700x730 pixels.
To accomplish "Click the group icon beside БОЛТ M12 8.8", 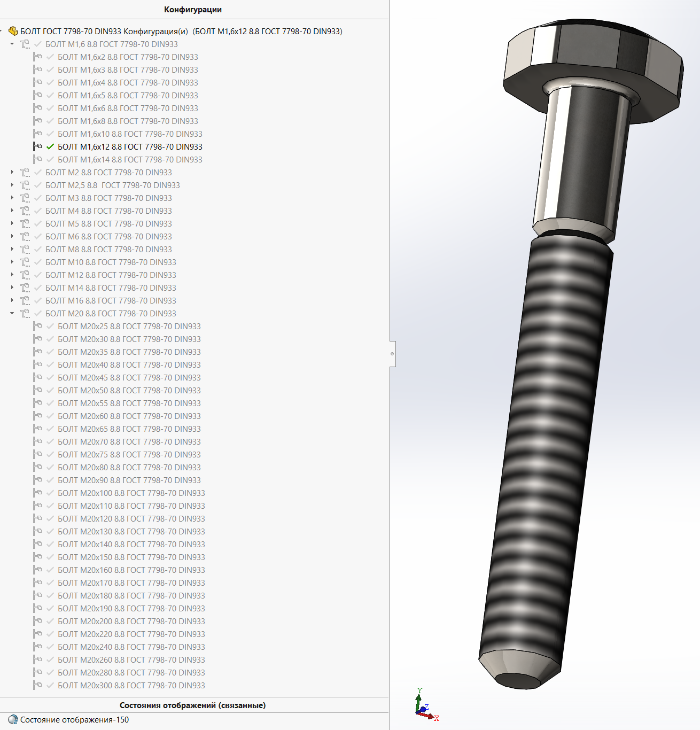I will point(25,275).
